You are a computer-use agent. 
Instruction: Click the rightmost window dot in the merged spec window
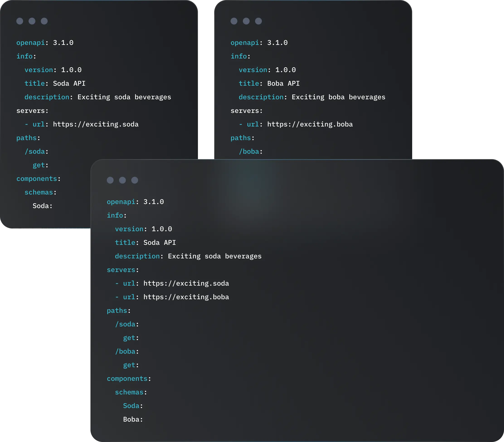click(x=135, y=180)
